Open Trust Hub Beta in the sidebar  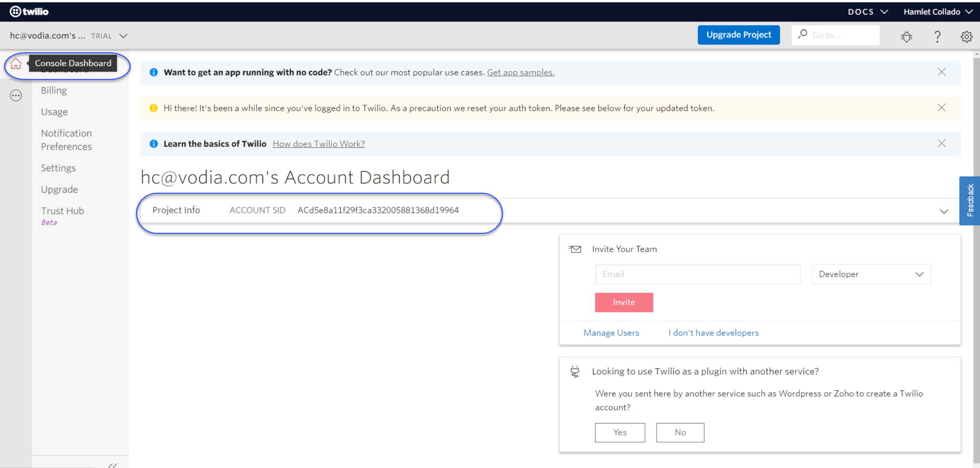[62, 216]
